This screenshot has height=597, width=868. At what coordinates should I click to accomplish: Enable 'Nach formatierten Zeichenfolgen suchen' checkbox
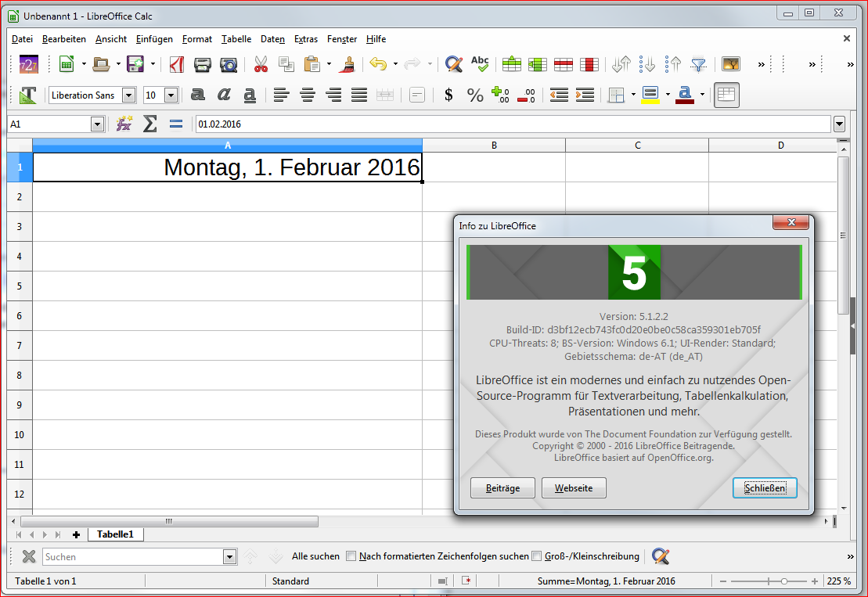tap(351, 556)
